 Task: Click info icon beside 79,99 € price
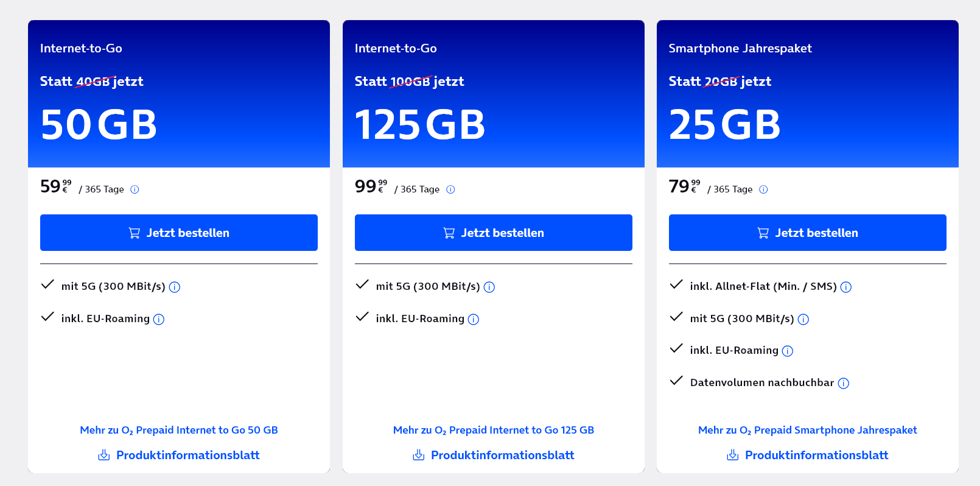click(x=763, y=189)
